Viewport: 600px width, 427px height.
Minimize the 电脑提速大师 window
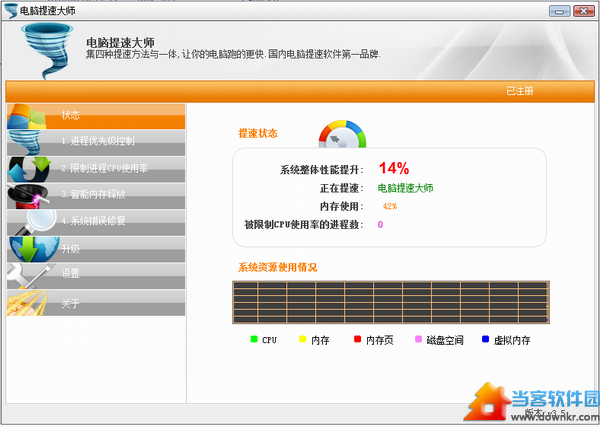[559, 11]
